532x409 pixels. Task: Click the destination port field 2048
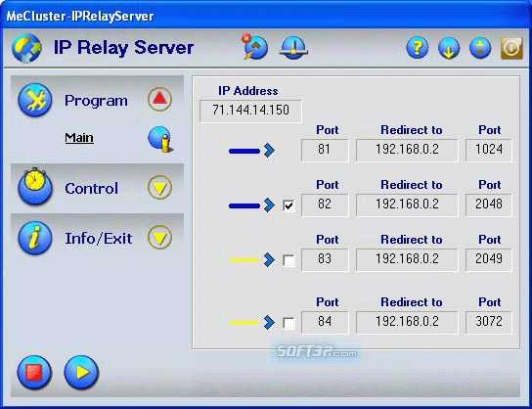489,204
